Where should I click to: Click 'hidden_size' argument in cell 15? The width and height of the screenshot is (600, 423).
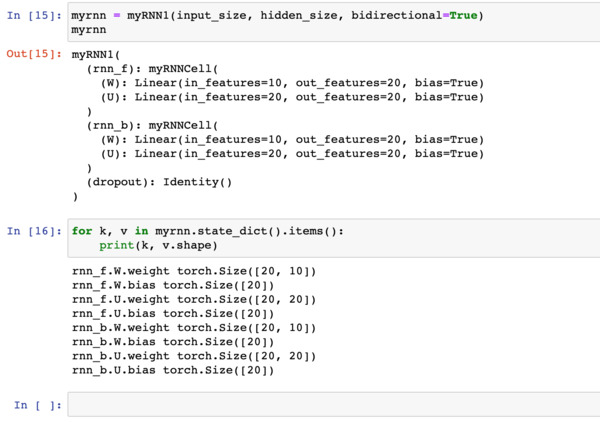[298, 16]
